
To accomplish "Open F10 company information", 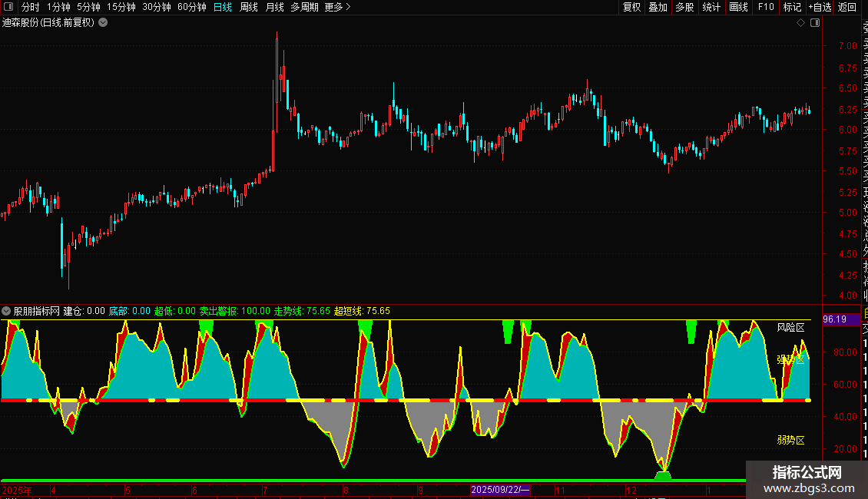I will [766, 7].
